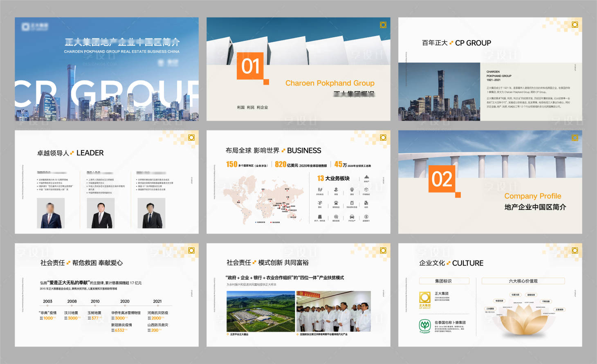Click the '汶川地震' event label
Image resolution: width=597 pixels, height=364 pixels.
coord(71,313)
